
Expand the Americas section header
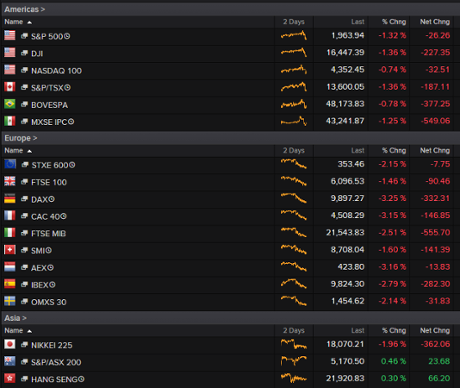coord(25,9)
